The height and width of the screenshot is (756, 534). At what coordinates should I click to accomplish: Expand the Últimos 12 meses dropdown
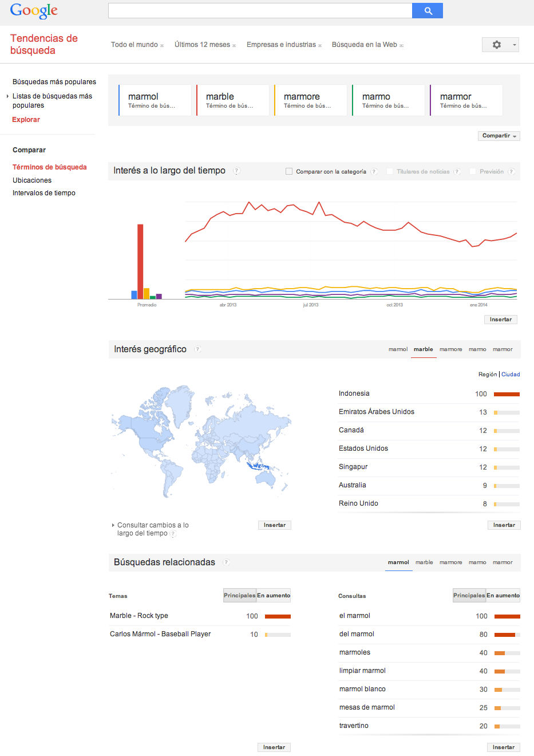[205, 45]
